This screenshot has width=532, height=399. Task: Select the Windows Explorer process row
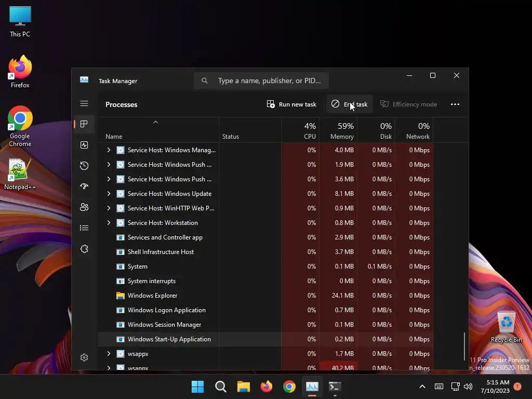265,296
